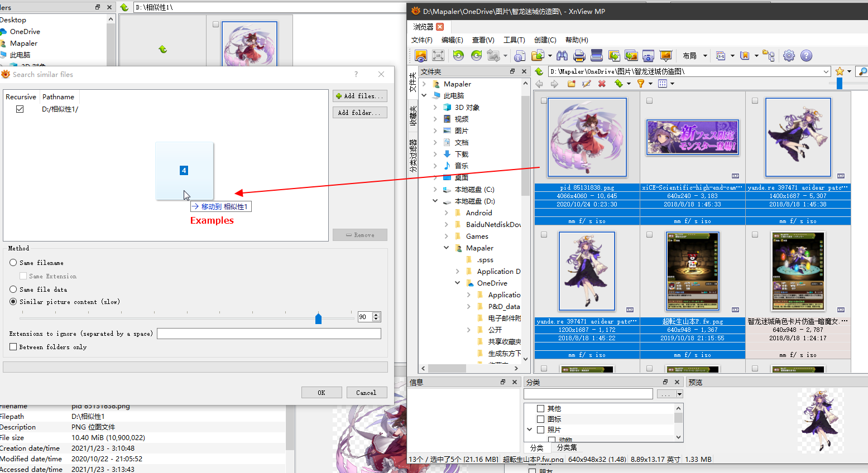This screenshot has height=473, width=868.
Task: Collapse the 此电脑 node in folder tree
Action: pyautogui.click(x=424, y=96)
